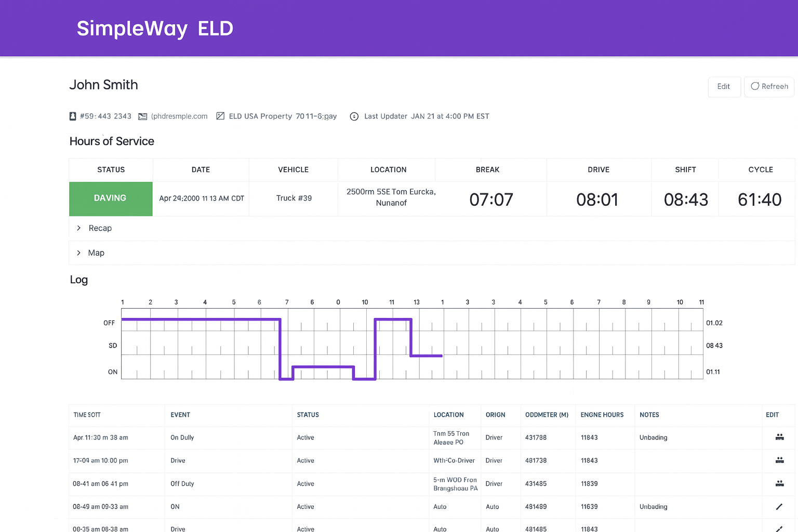Click the ELD USA Property document icon
The width and height of the screenshot is (798, 532).
[220, 116]
